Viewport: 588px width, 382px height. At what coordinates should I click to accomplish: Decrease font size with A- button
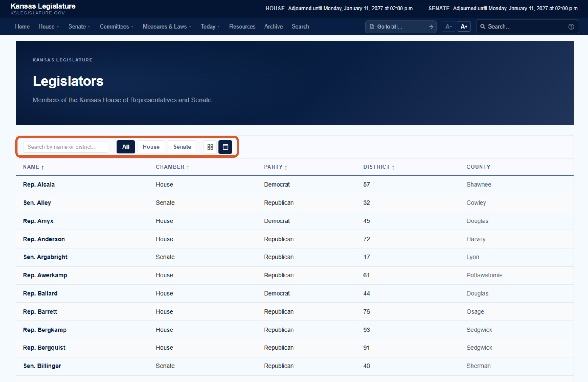pos(449,27)
